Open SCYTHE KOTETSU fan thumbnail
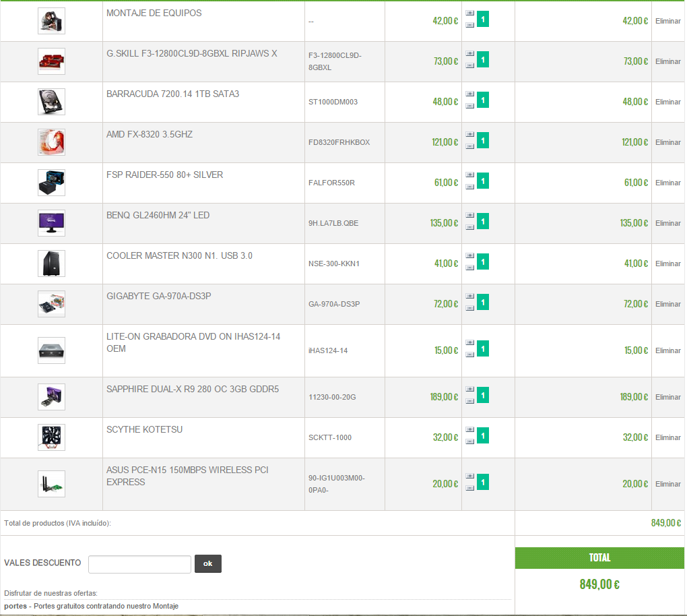The width and height of the screenshot is (687, 616). pos(51,437)
